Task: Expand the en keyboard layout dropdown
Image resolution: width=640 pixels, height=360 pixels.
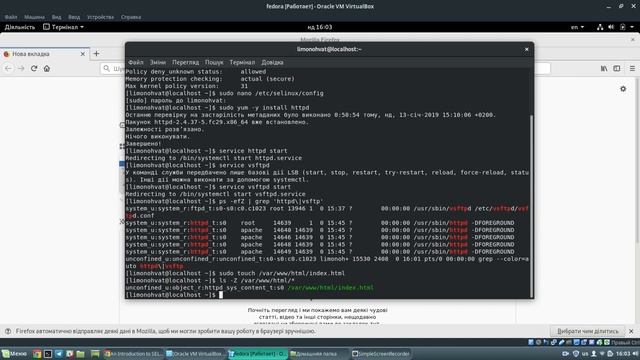Action: click(x=577, y=27)
